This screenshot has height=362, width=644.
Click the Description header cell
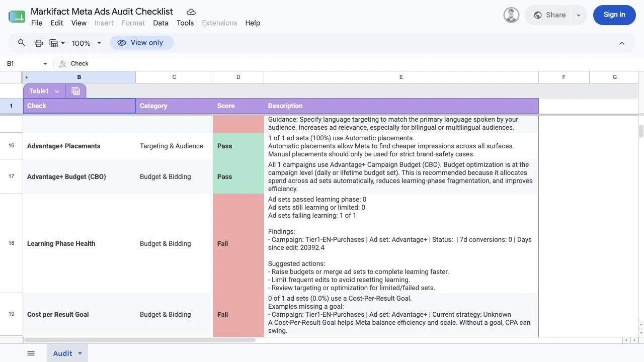(x=401, y=106)
